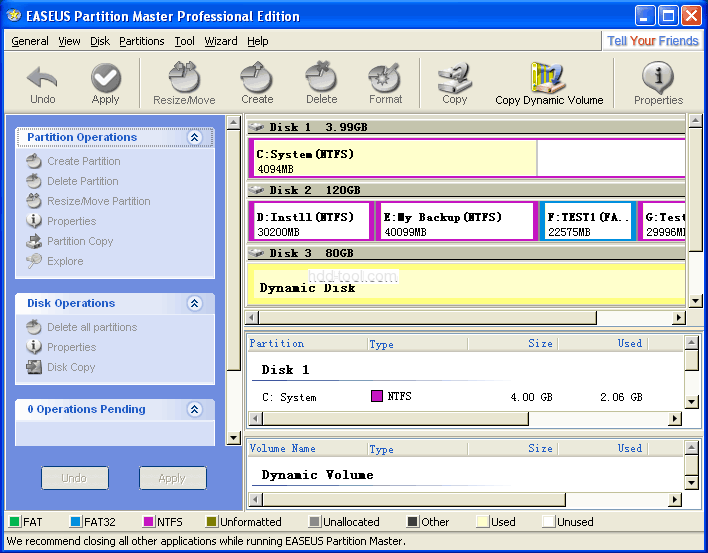The image size is (708, 553).
Task: Click the Unformatted legend color swatch
Action: 211,522
